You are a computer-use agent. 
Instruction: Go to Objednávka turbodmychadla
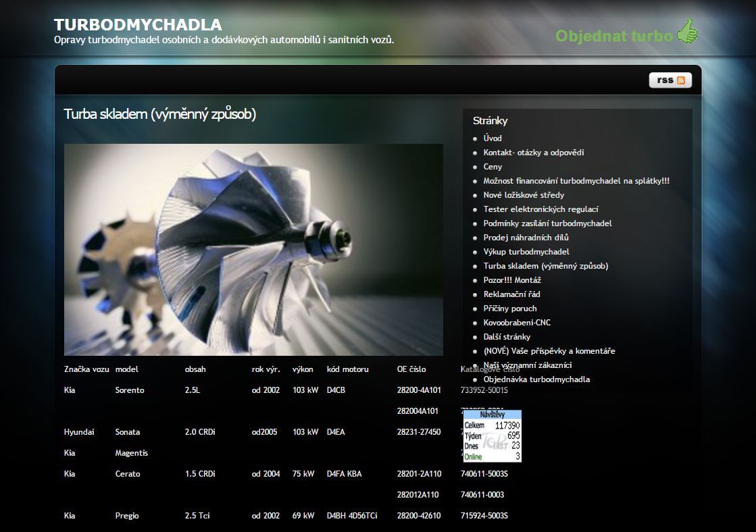pyautogui.click(x=536, y=379)
